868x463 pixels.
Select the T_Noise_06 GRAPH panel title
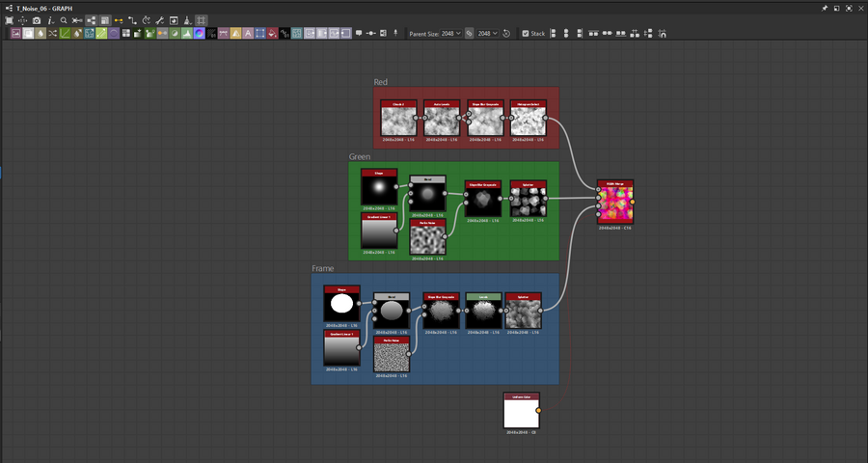[44, 7]
